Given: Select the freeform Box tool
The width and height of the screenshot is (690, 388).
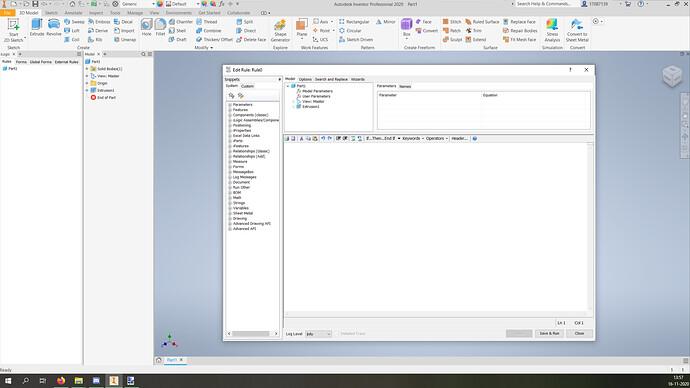Looking at the screenshot, I should click(407, 27).
